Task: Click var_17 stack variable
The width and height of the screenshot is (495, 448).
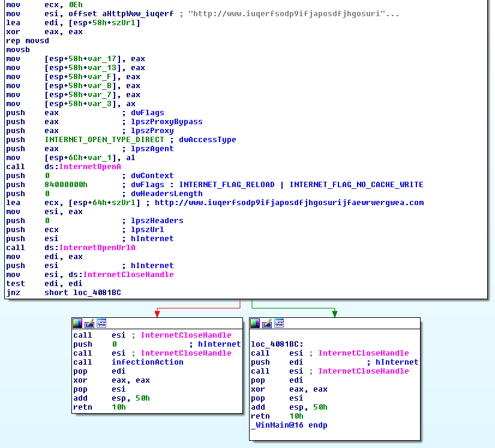Action: coord(102,59)
